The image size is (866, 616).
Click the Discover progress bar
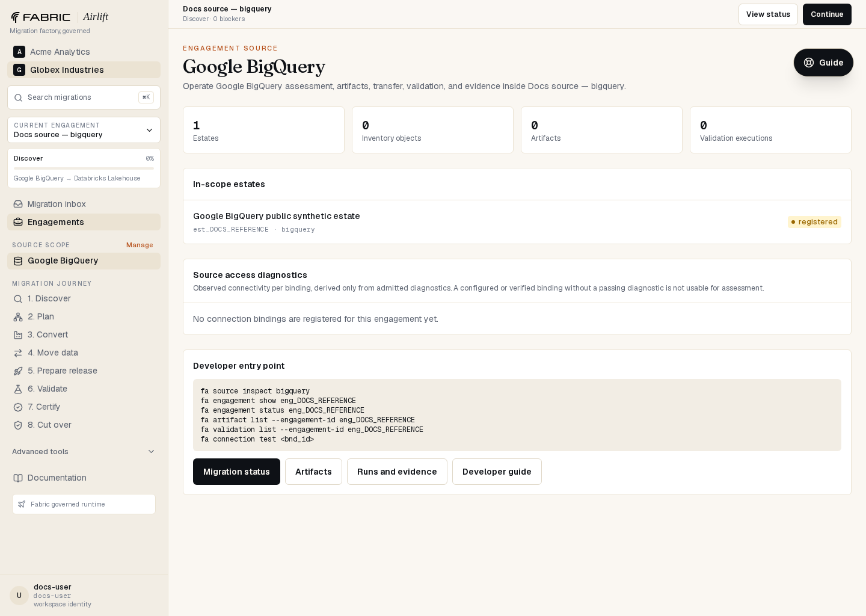pyautogui.click(x=84, y=168)
